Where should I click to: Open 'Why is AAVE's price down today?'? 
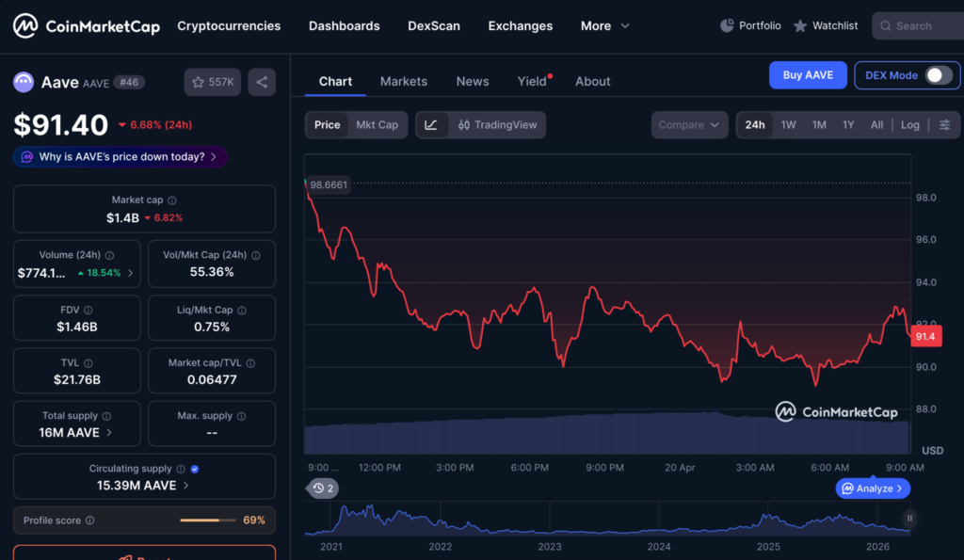(x=120, y=157)
